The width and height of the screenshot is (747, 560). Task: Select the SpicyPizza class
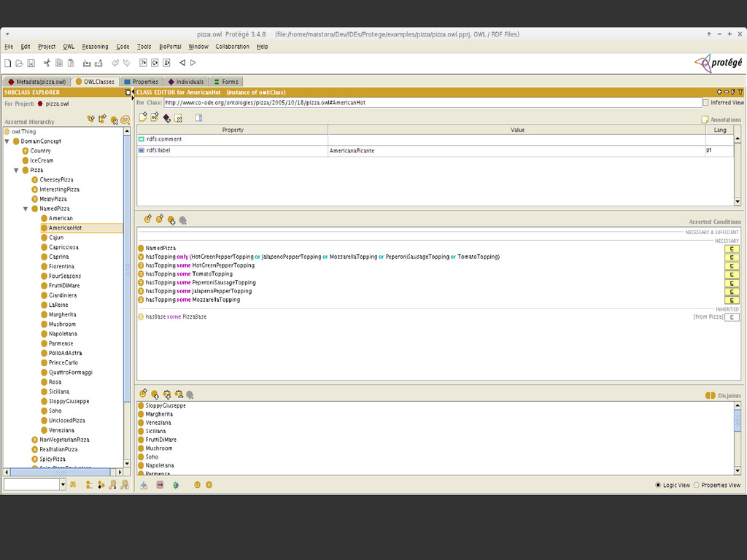(53, 459)
